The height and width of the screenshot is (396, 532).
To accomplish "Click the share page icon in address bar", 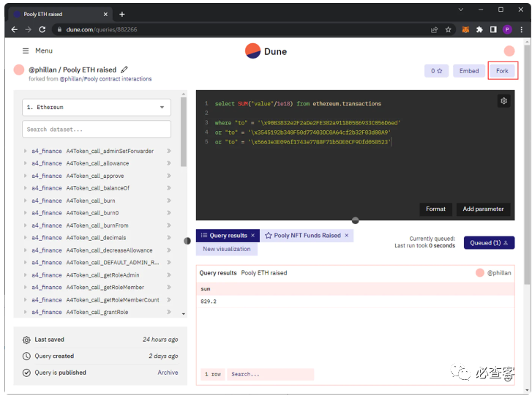I will coord(434,29).
